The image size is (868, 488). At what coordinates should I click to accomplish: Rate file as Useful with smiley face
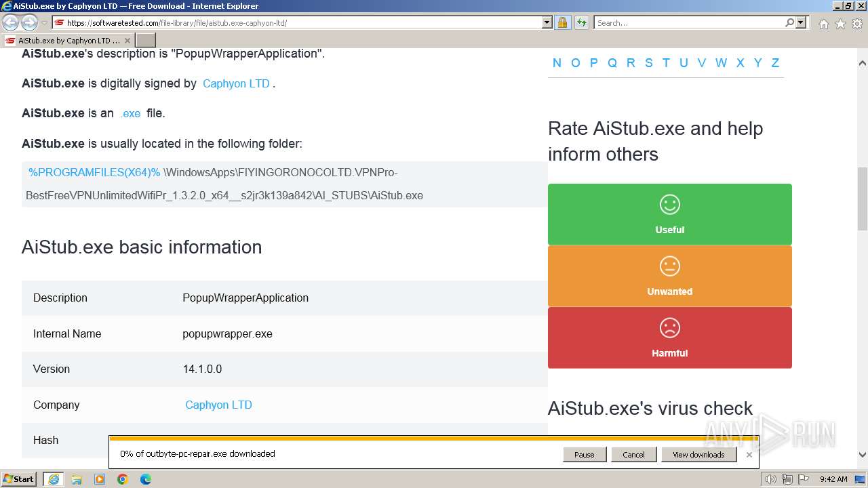pyautogui.click(x=669, y=214)
